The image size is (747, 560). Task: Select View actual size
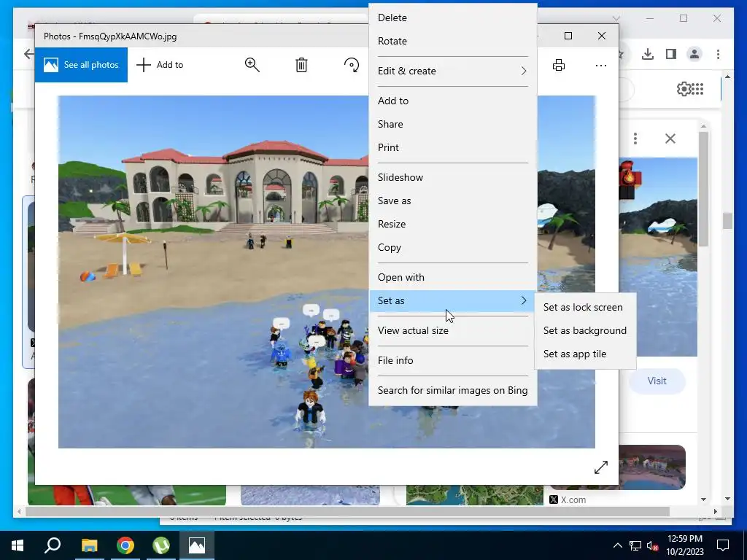coord(452,330)
